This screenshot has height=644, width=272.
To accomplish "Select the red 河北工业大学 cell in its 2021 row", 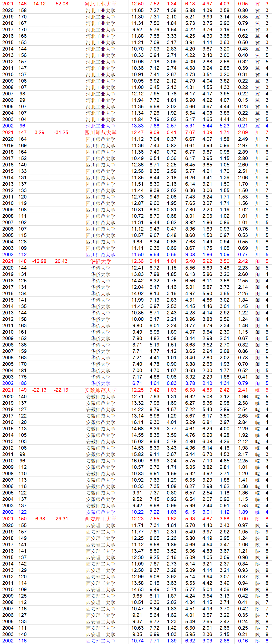I will click(100, 4).
